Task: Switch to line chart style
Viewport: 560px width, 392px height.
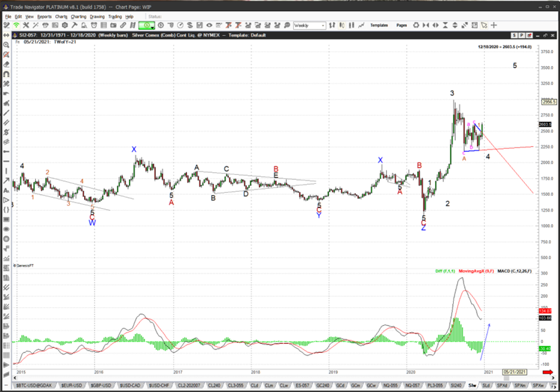Action: (361, 25)
